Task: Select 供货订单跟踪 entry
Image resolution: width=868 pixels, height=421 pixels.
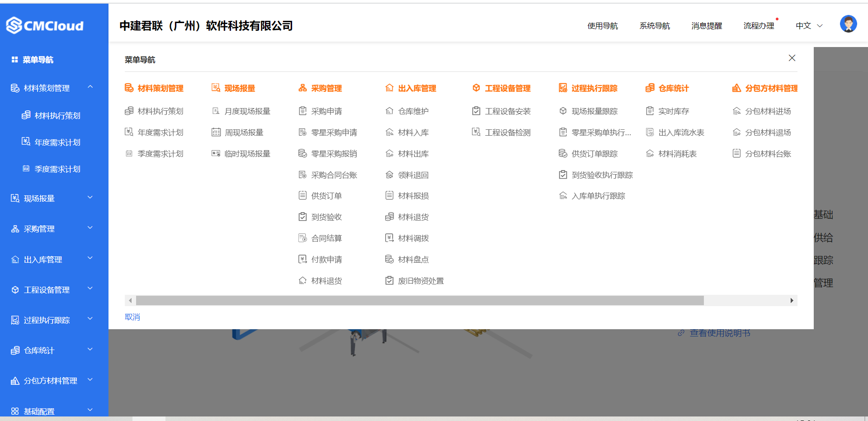Action: pyautogui.click(x=594, y=154)
